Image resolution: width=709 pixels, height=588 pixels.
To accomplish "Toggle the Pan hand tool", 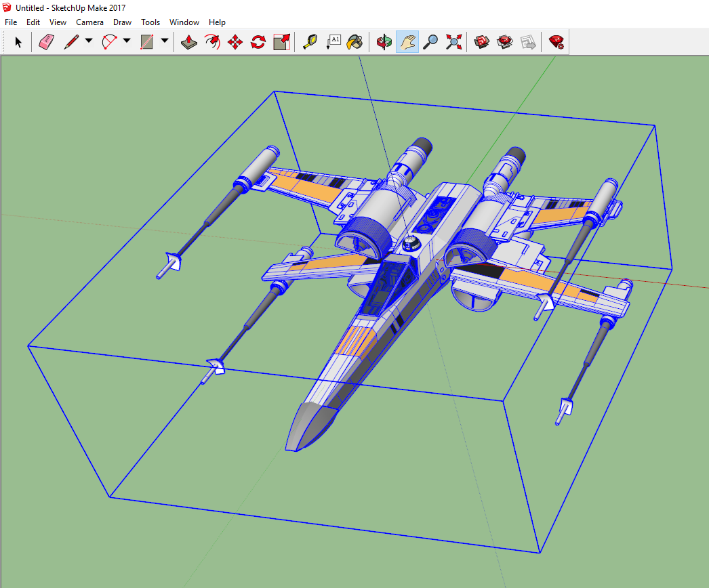I will point(407,42).
